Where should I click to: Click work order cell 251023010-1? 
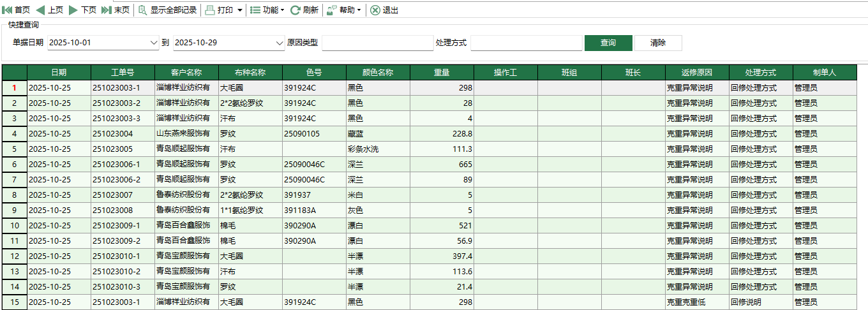123,256
